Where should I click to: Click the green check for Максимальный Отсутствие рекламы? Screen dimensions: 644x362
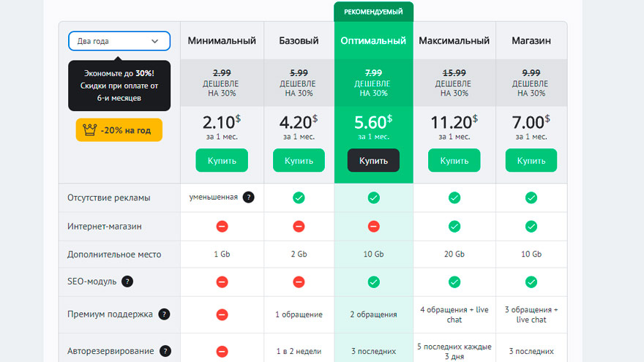point(454,198)
